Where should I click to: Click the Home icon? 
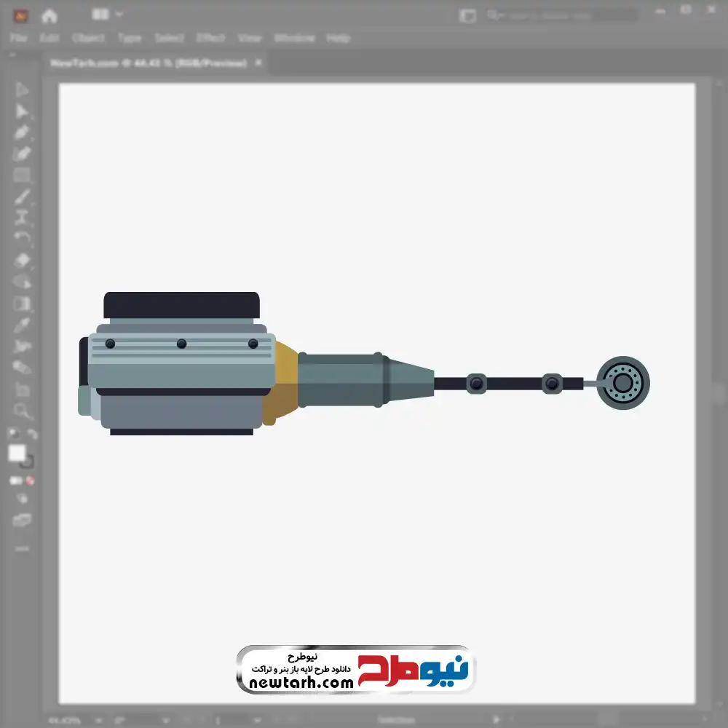tap(49, 15)
